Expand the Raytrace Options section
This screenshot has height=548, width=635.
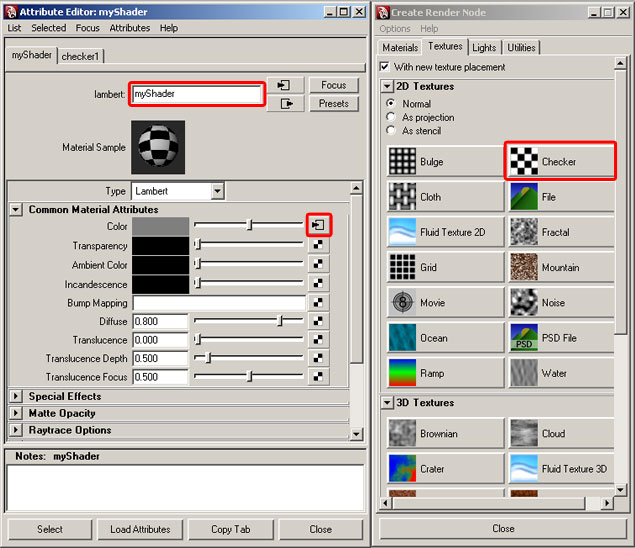click(x=16, y=431)
